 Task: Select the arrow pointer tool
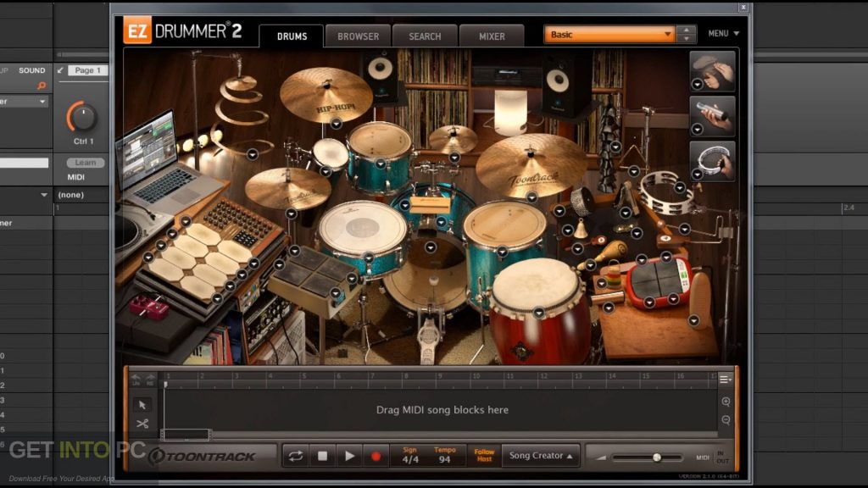point(142,405)
